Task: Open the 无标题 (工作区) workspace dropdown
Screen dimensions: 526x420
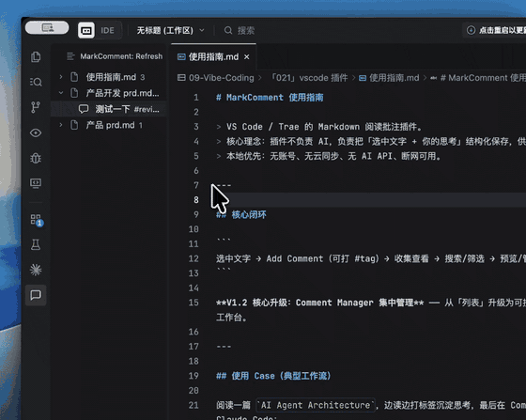Action: pos(170,30)
